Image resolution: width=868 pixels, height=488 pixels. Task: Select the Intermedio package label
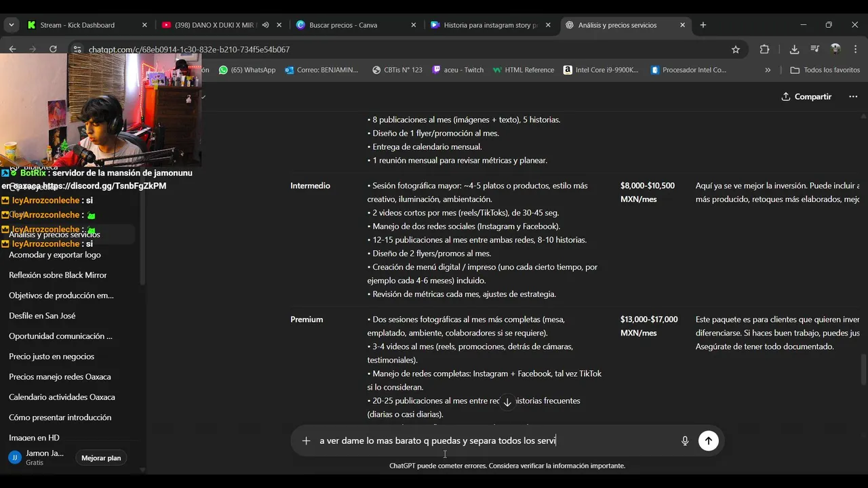311,186
